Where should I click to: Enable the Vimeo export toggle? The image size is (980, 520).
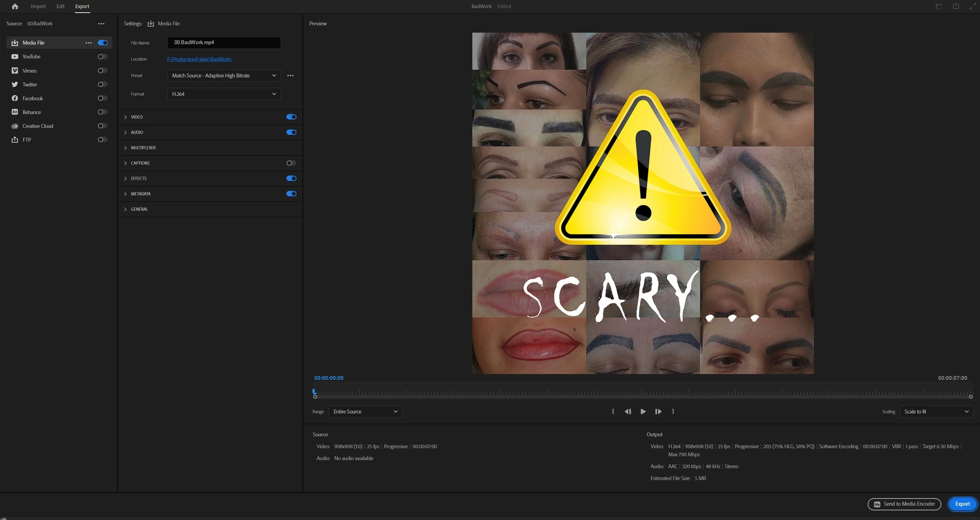click(x=102, y=71)
